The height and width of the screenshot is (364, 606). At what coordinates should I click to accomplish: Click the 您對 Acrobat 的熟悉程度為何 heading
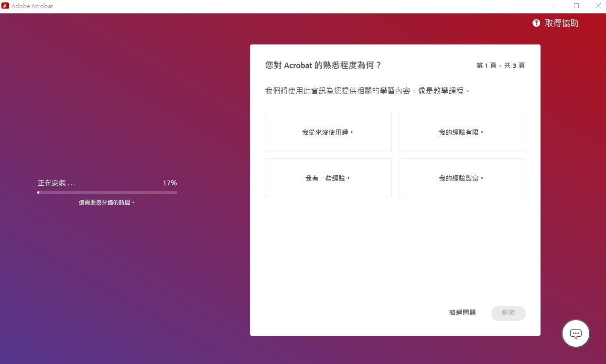(324, 65)
